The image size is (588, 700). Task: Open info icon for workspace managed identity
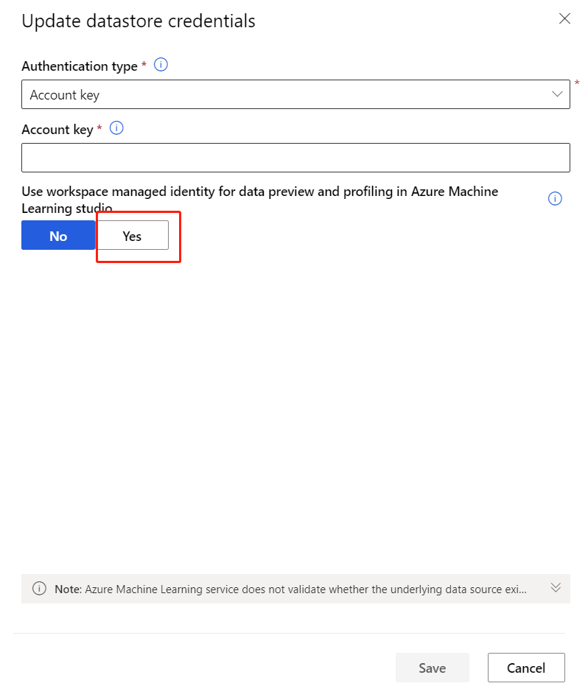556,198
